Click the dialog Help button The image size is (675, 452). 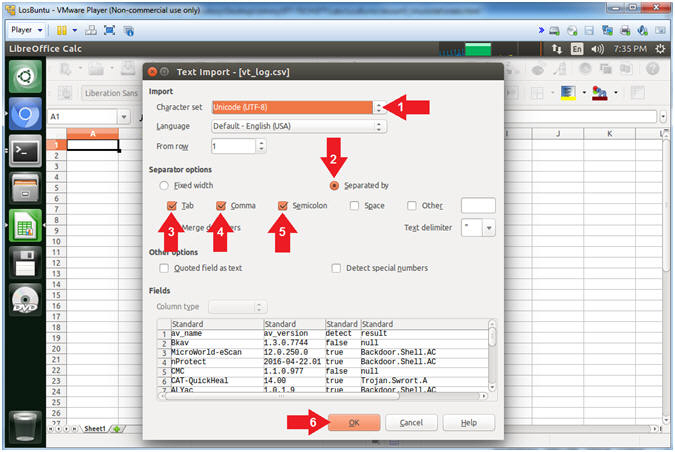468,423
